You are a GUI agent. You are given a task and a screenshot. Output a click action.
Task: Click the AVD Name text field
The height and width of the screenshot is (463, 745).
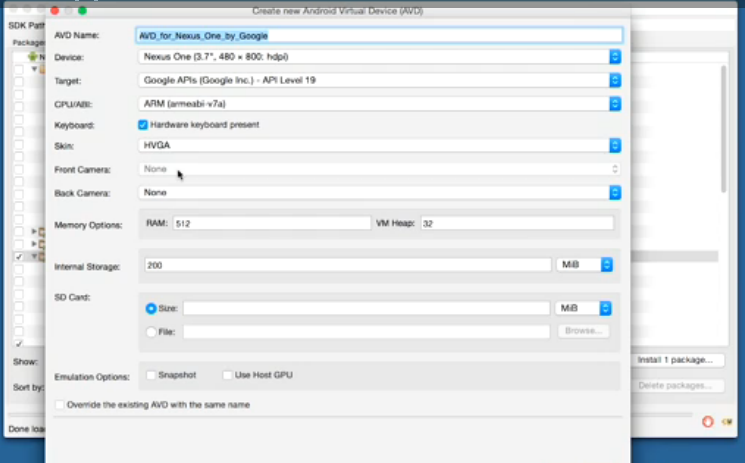(379, 36)
